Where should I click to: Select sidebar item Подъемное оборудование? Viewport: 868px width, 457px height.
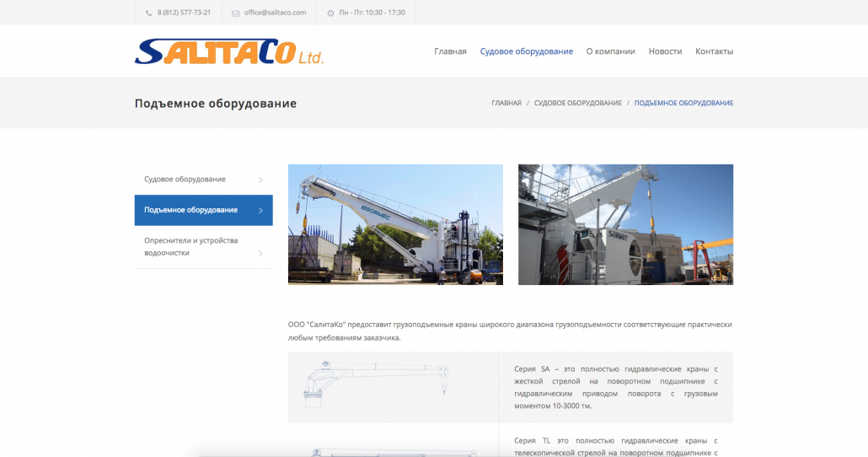click(204, 210)
